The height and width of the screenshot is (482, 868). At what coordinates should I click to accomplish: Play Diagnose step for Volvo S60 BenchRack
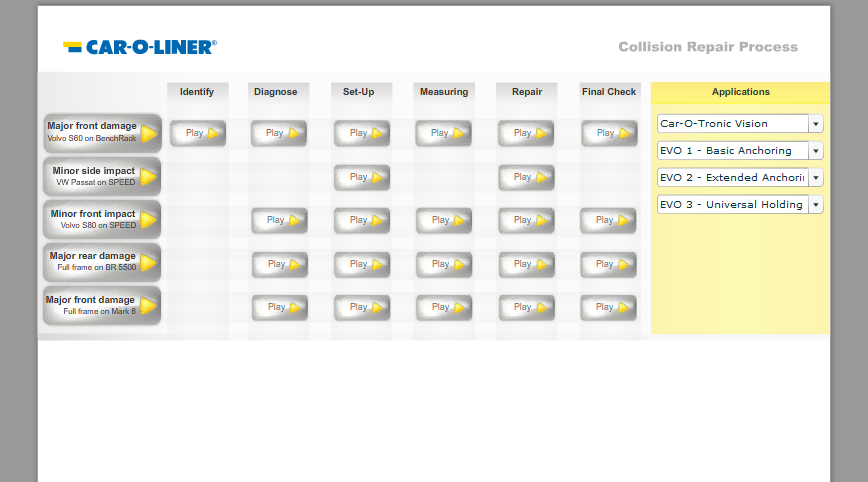click(279, 133)
